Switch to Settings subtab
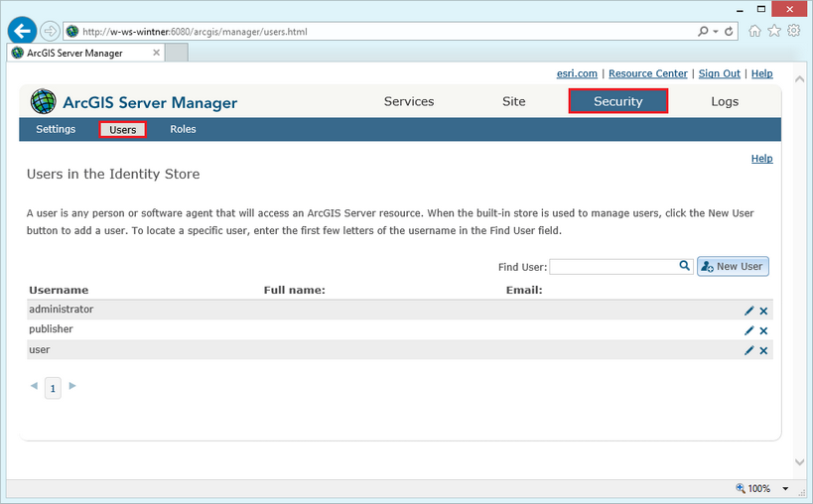 pyautogui.click(x=56, y=129)
